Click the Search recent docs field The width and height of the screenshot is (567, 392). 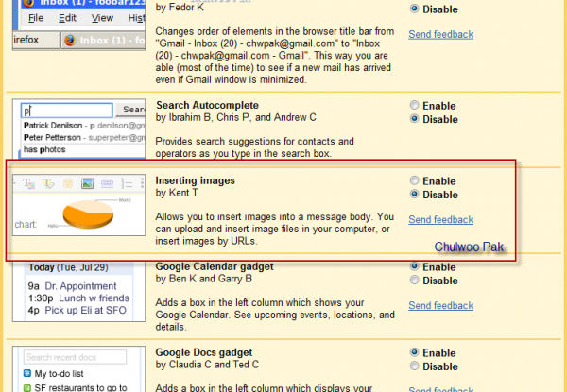76,357
